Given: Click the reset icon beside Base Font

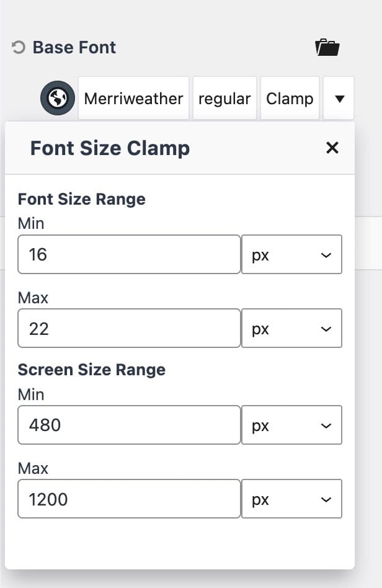Looking at the screenshot, I should tap(19, 48).
